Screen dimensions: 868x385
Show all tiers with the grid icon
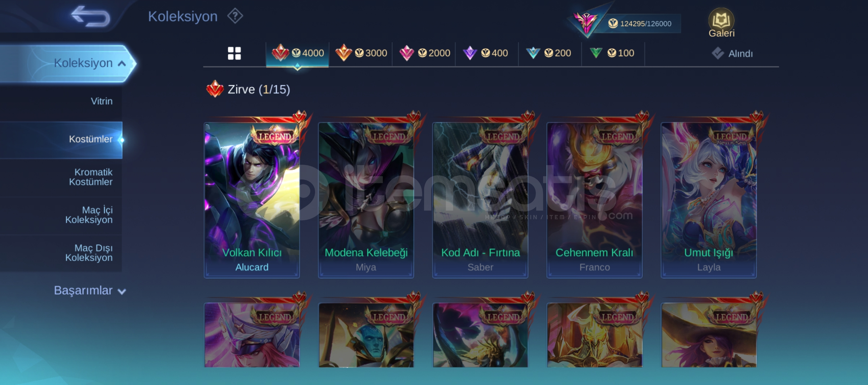tap(234, 53)
